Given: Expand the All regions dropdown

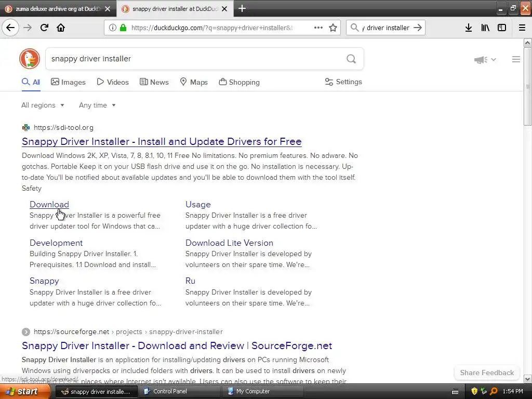Looking at the screenshot, I should 43,105.
